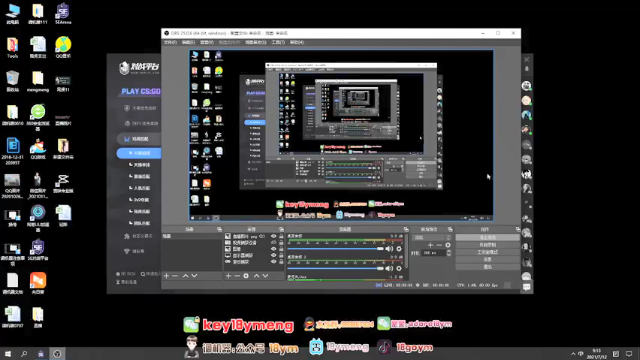Click the Start Recording button in Controls

pos(487,245)
